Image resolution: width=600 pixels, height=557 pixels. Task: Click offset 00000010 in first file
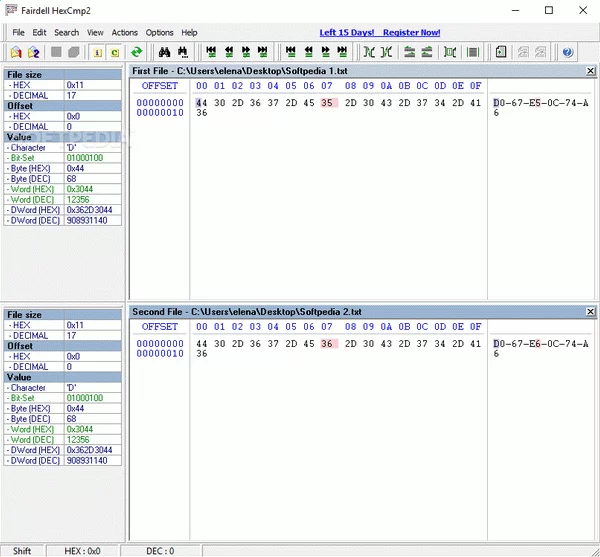click(160, 112)
